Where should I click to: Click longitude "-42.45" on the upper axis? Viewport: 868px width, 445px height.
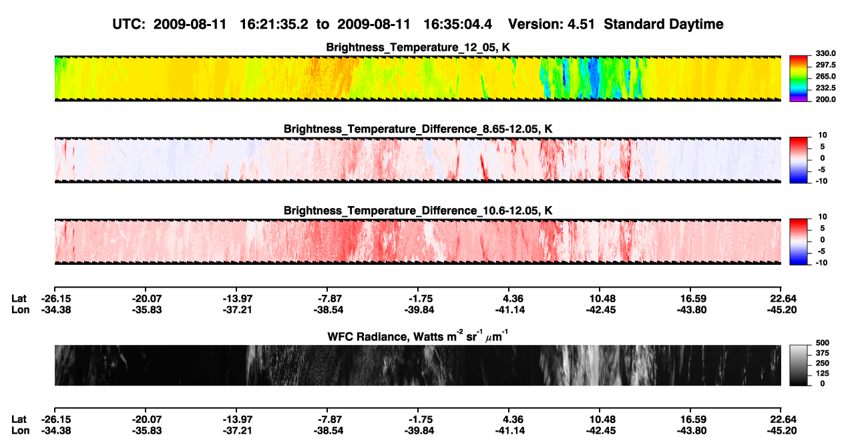tap(600, 310)
